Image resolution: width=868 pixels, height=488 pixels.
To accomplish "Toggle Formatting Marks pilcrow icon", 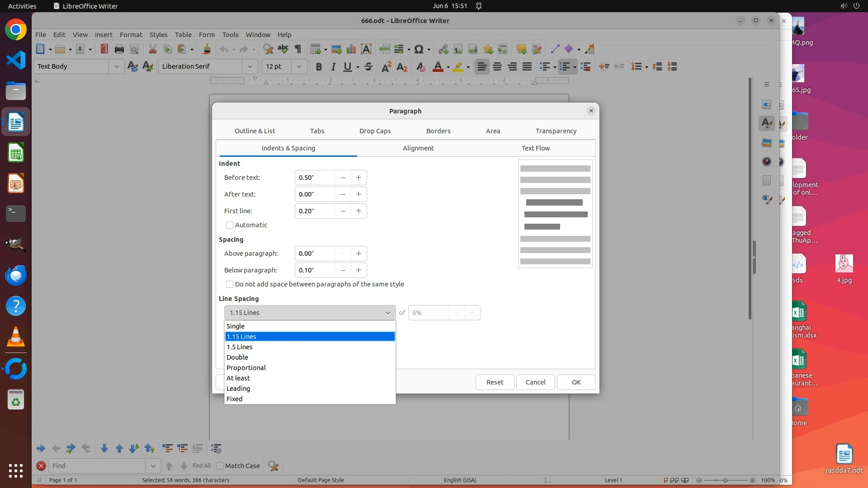I will click(x=298, y=49).
